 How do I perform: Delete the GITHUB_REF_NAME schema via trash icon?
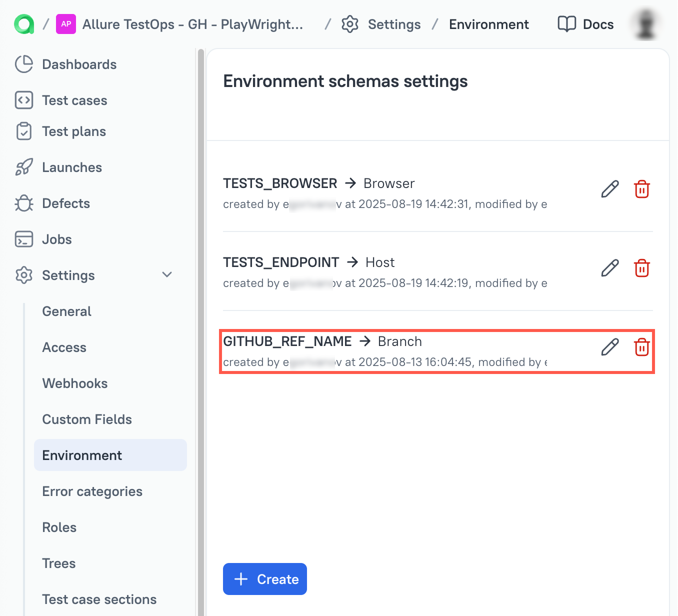(642, 347)
